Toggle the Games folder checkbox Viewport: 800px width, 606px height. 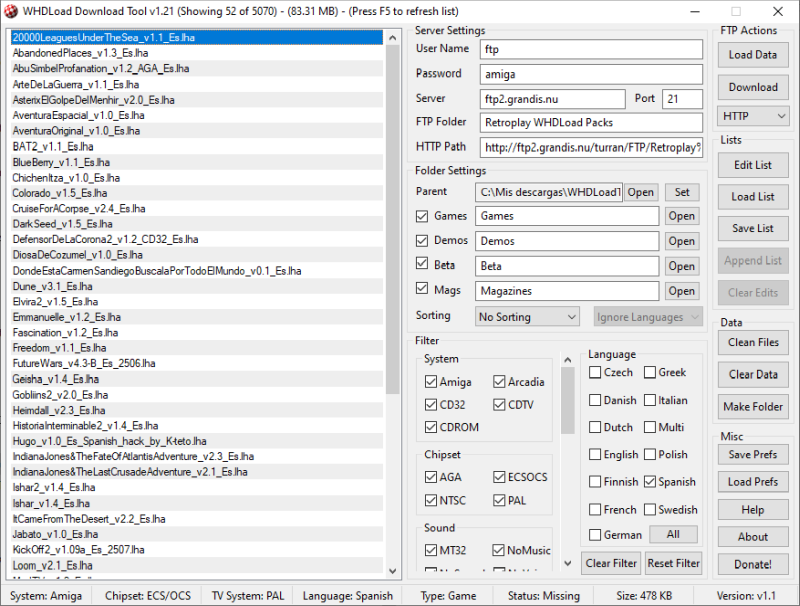(x=421, y=216)
